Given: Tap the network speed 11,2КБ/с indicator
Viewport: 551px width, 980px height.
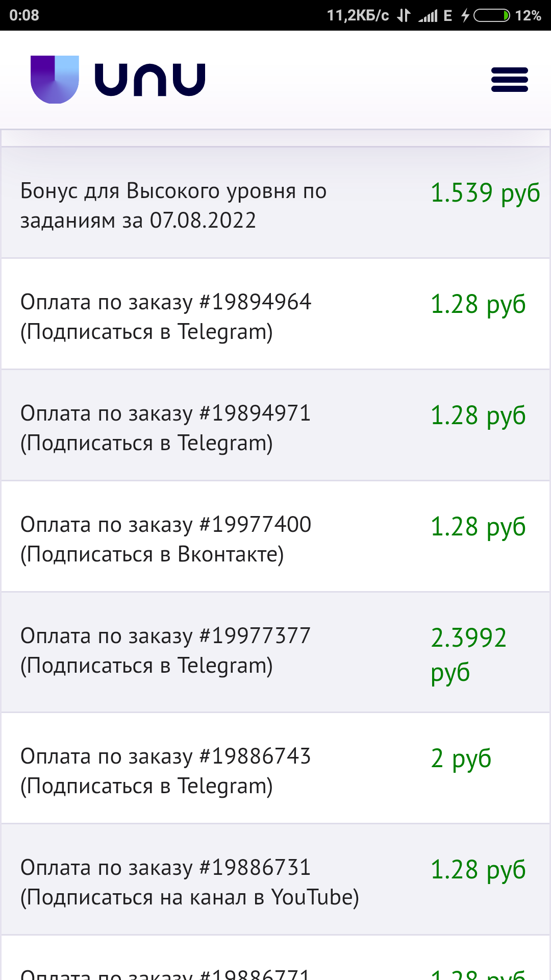Looking at the screenshot, I should pyautogui.click(x=358, y=15).
